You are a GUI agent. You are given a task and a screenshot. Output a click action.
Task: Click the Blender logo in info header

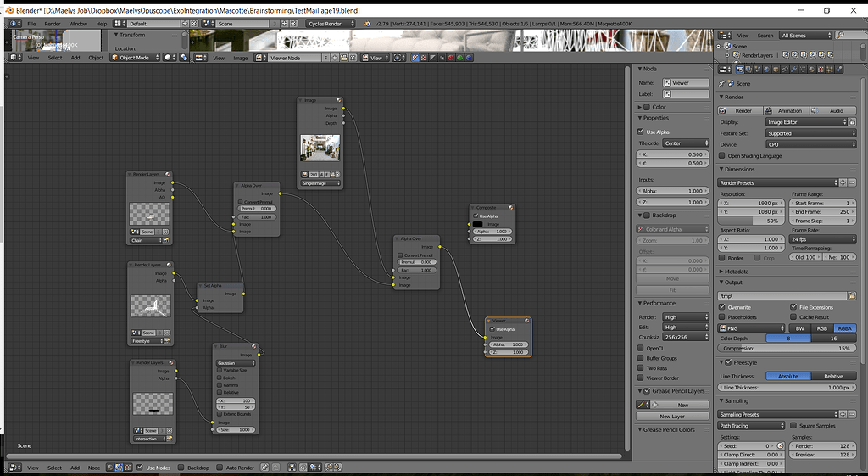pos(368,24)
